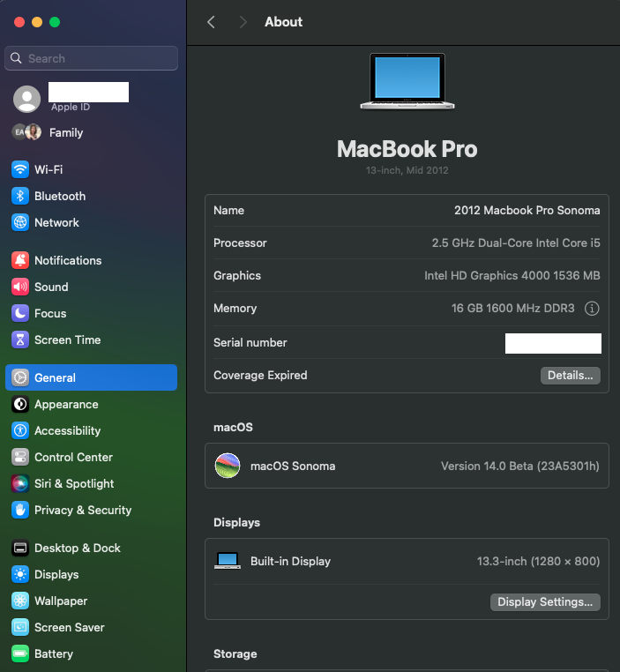This screenshot has width=620, height=672.
Task: Open Screen Time hourglass icon
Action: click(x=20, y=340)
